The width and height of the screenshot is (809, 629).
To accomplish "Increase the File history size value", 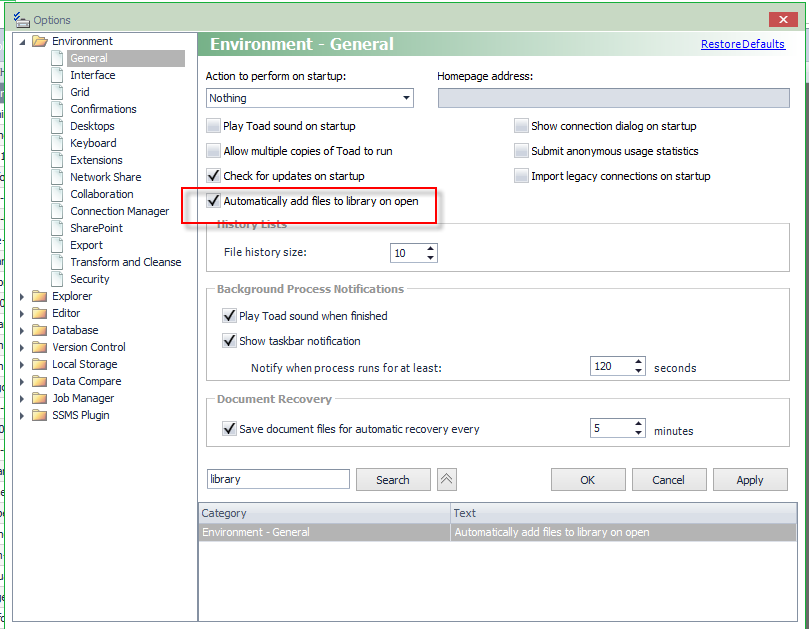I will click(430, 248).
